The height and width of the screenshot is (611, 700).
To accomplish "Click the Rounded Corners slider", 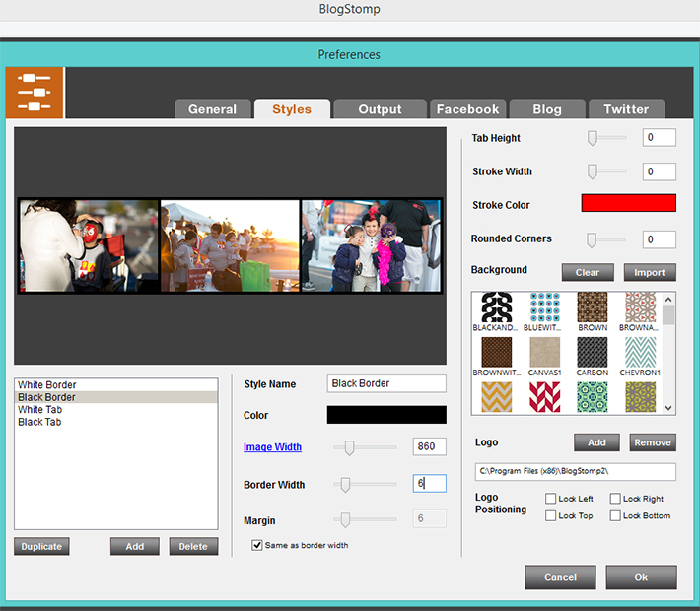I will pyautogui.click(x=606, y=239).
